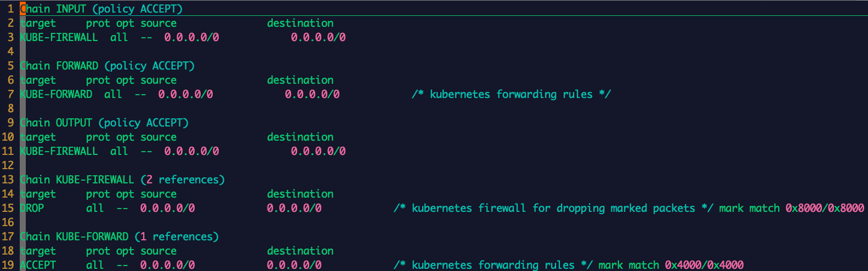
Task: Click KUBE-FIREWALL target on line 11
Action: point(59,151)
